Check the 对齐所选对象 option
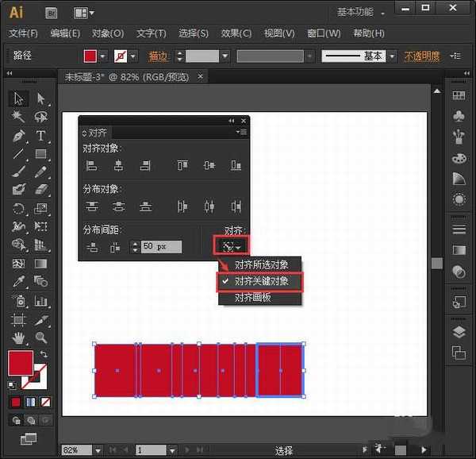The height and width of the screenshot is (459, 476). click(x=261, y=264)
